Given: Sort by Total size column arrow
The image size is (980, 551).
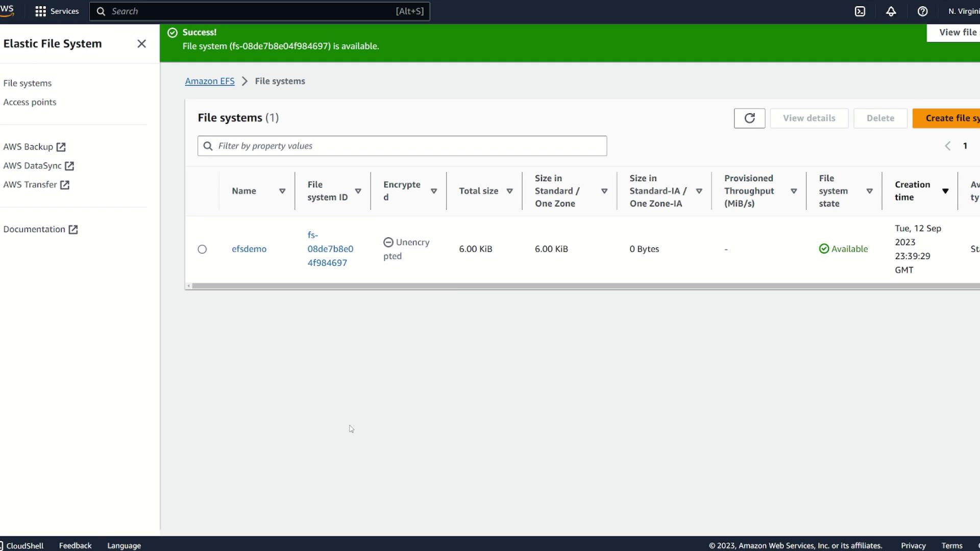Looking at the screenshot, I should click(x=509, y=191).
